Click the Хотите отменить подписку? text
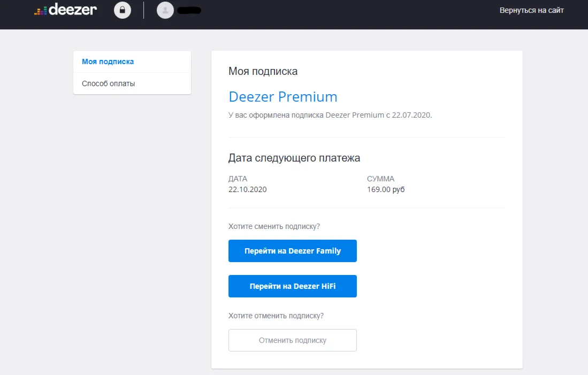 [x=276, y=316]
